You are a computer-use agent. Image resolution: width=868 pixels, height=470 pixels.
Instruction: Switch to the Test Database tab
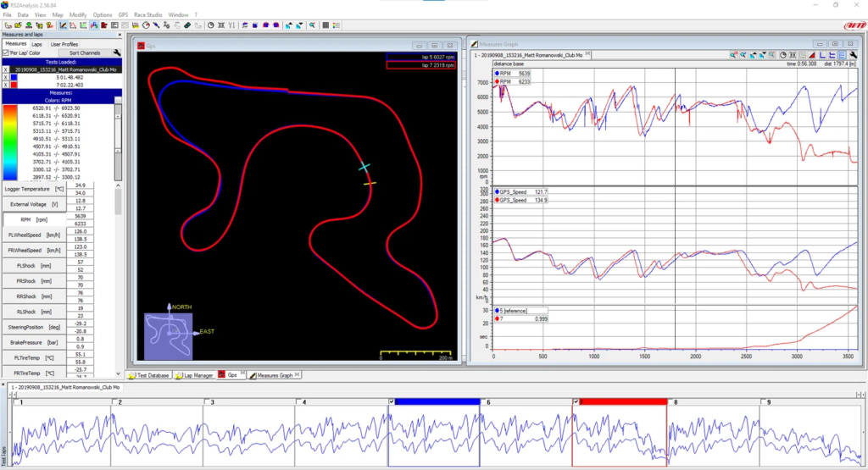[x=149, y=375]
